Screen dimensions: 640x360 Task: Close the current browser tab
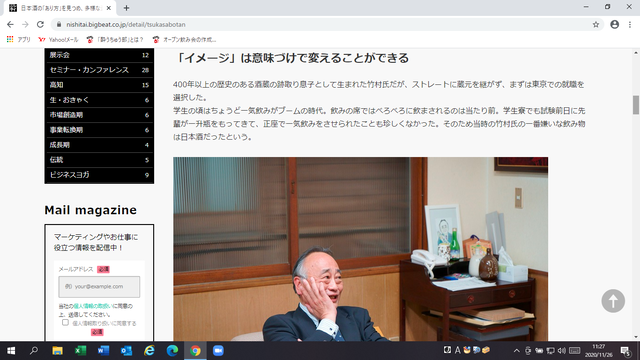point(109,8)
